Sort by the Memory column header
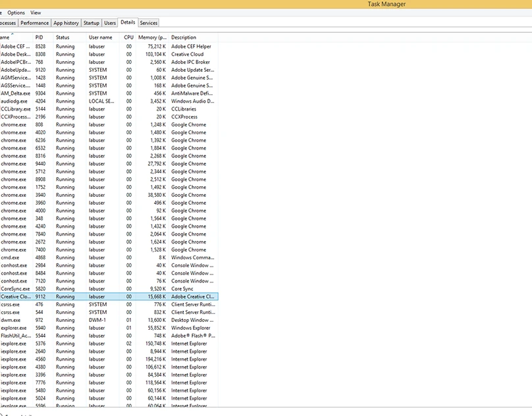The image size is (532, 416). pos(152,38)
